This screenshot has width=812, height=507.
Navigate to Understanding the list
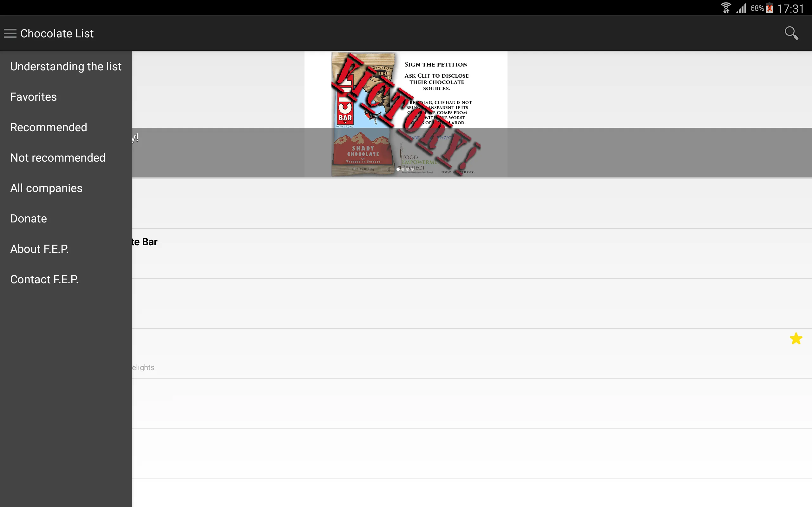click(x=65, y=66)
